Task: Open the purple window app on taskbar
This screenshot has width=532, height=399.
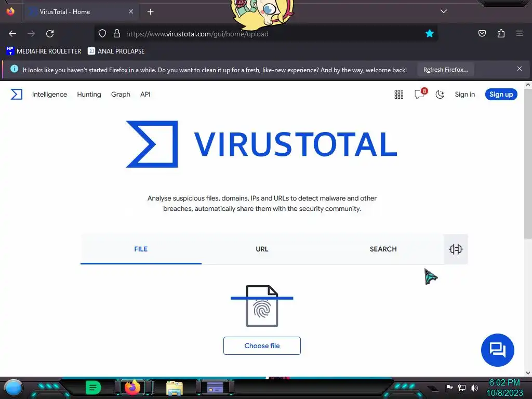Action: click(x=215, y=388)
